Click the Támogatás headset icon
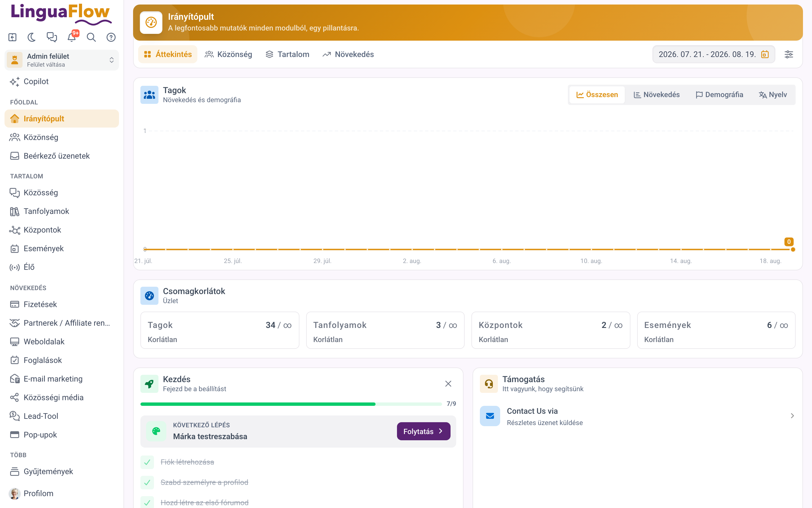 [x=489, y=384]
